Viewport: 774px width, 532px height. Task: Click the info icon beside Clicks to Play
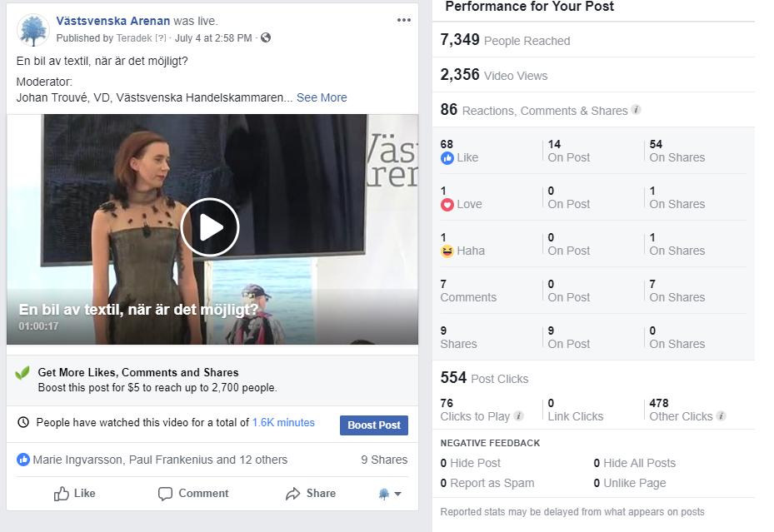click(518, 415)
